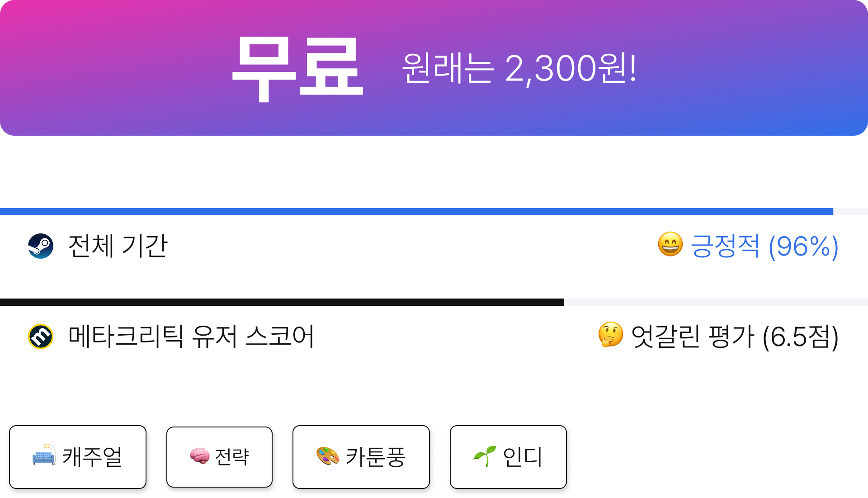Image resolution: width=868 pixels, height=498 pixels.
Task: Click the couch emoji in the 캐주얼 tag
Action: [44, 455]
